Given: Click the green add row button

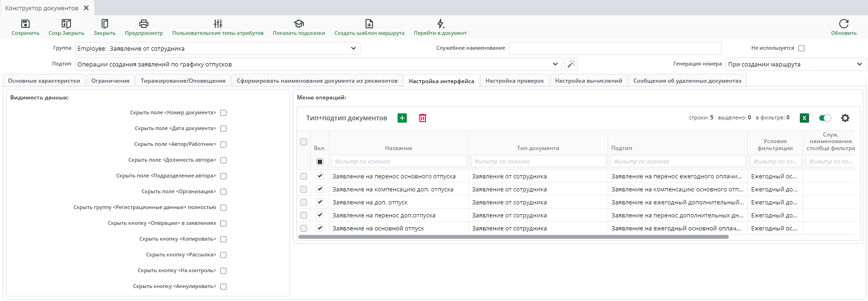Looking at the screenshot, I should pyautogui.click(x=402, y=118).
